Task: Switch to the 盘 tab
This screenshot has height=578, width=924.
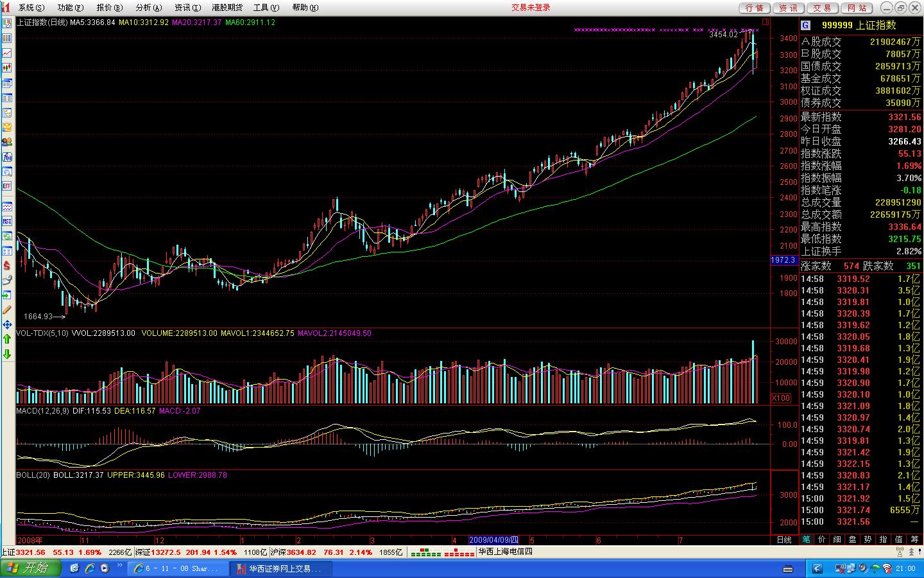Action: tap(852, 539)
